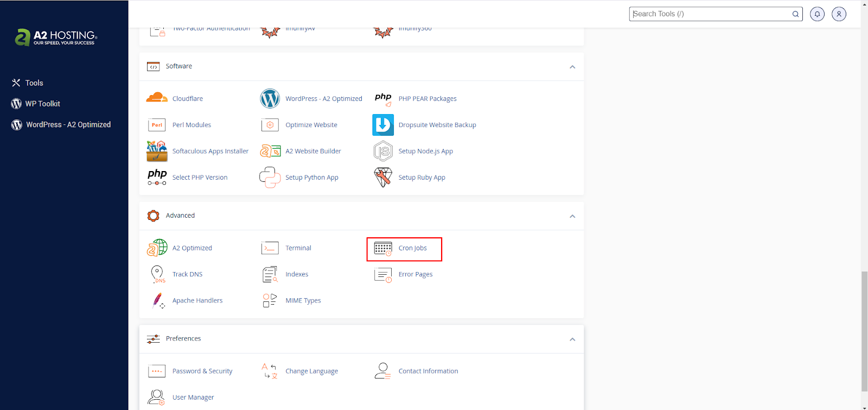Click the MIME Types link
Image resolution: width=868 pixels, height=410 pixels.
point(303,300)
